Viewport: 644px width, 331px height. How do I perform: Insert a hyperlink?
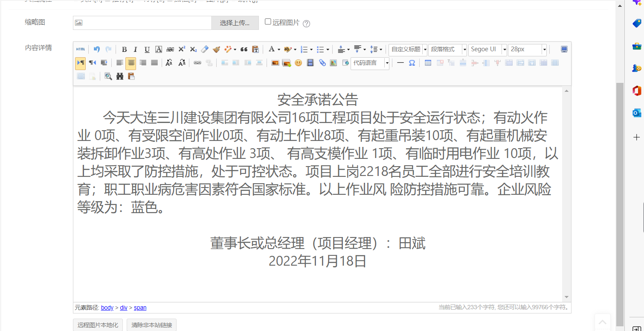pyautogui.click(x=197, y=63)
